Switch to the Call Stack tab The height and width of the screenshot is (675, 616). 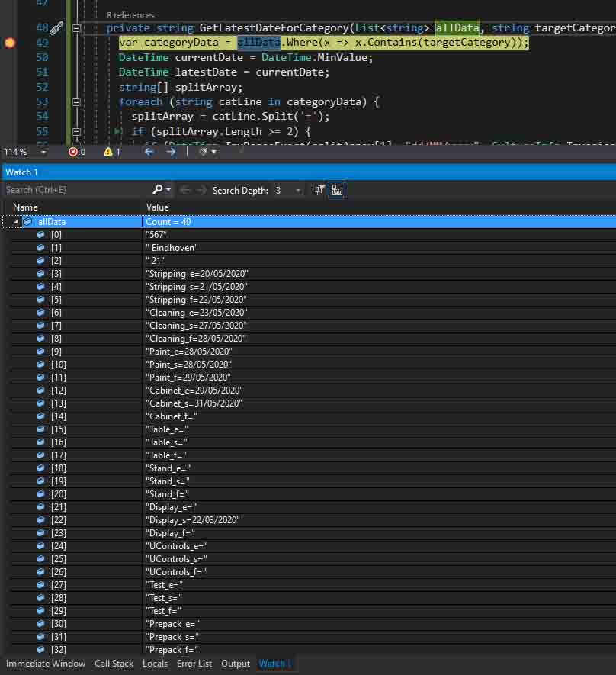point(114,664)
